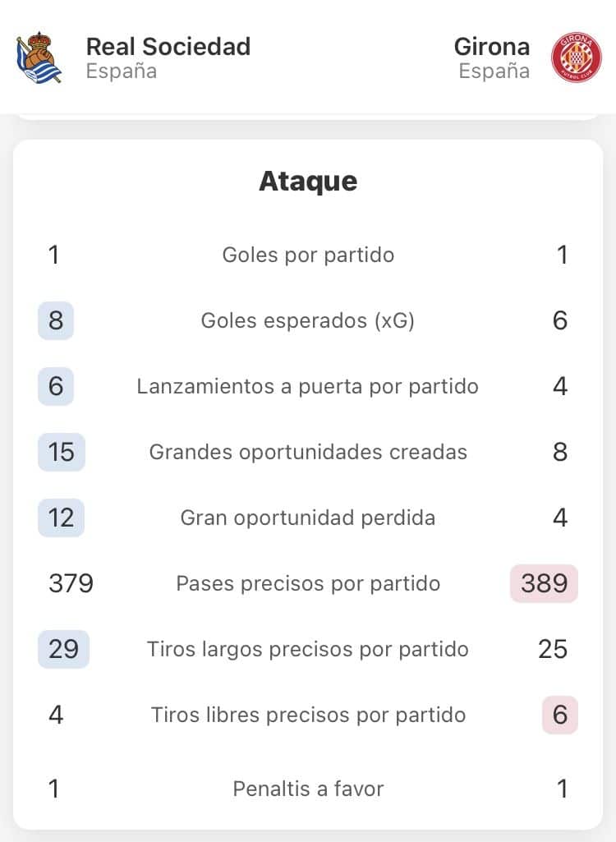Select the Real Sociedad team name

(168, 47)
